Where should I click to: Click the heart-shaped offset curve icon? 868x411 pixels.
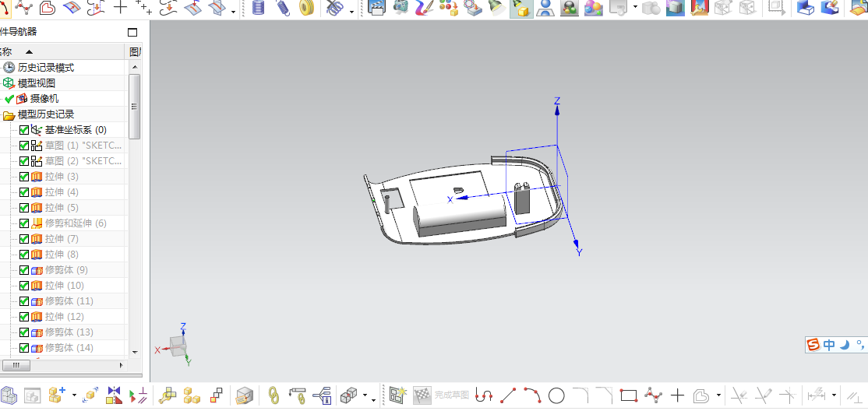[48, 7]
